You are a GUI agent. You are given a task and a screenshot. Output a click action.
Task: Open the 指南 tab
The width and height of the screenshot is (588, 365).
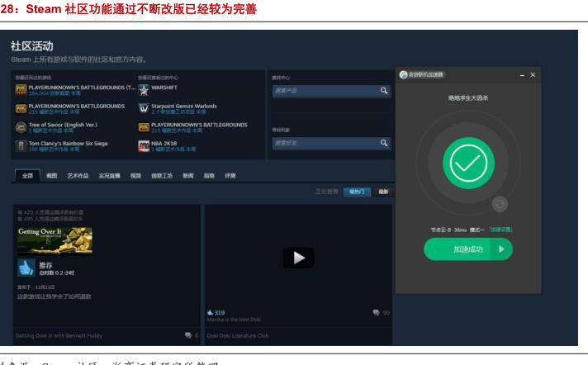pyautogui.click(x=209, y=176)
